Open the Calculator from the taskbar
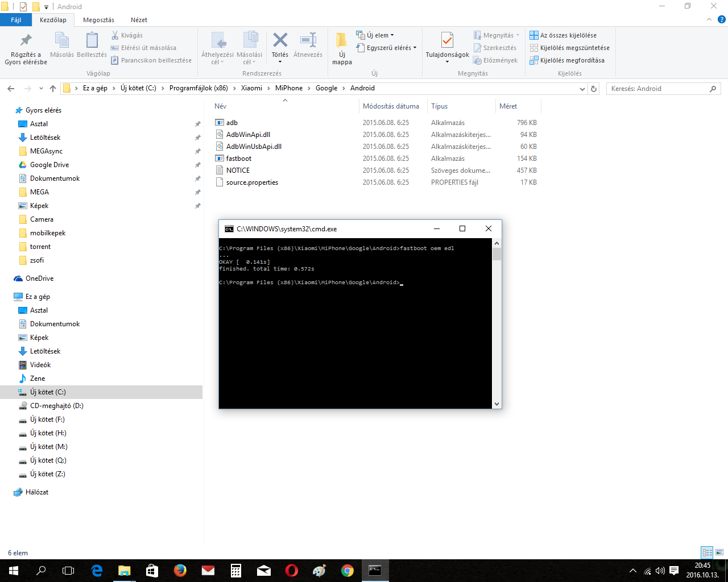The height and width of the screenshot is (582, 728). (236, 571)
